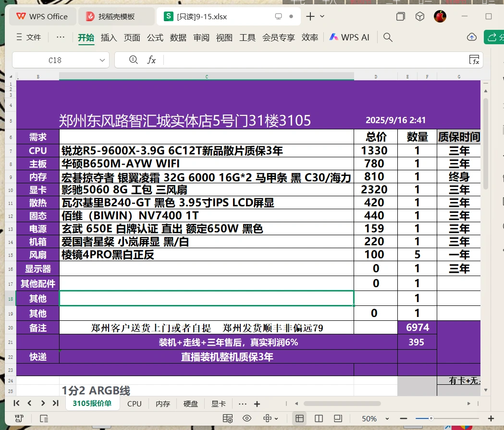The width and height of the screenshot is (504, 430).
Task: Open the 数据 ribbon tab
Action: click(x=178, y=38)
